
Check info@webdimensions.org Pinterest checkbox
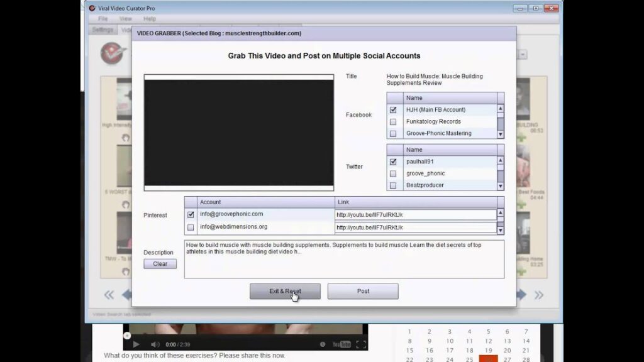pyautogui.click(x=191, y=227)
